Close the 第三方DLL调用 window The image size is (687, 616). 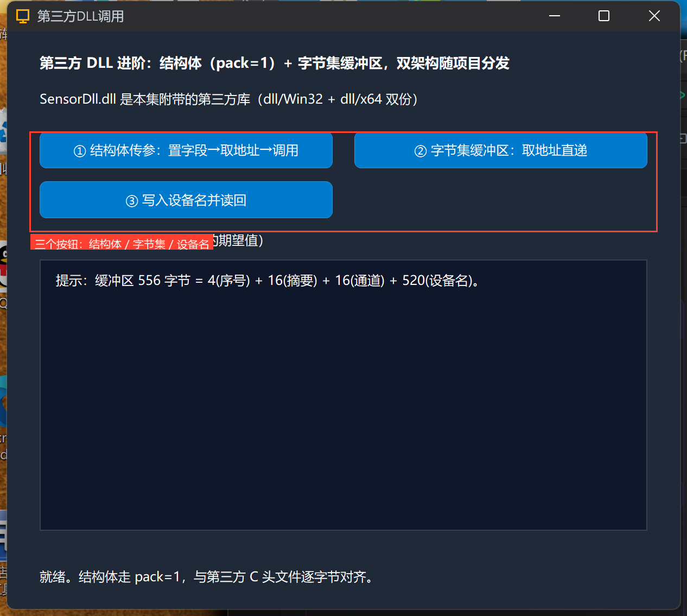(654, 16)
